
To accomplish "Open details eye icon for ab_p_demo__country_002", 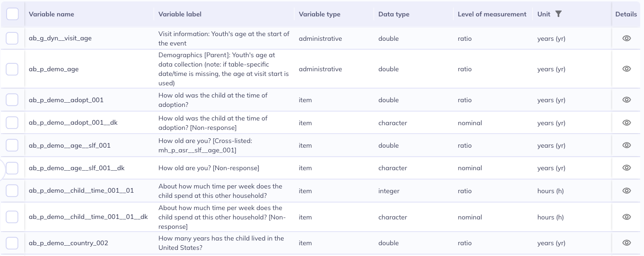I will click(x=627, y=243).
